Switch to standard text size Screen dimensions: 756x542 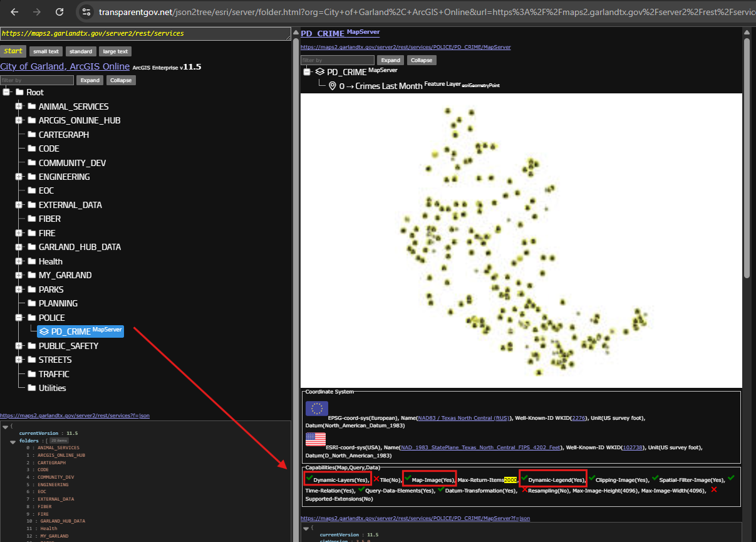pos(81,52)
